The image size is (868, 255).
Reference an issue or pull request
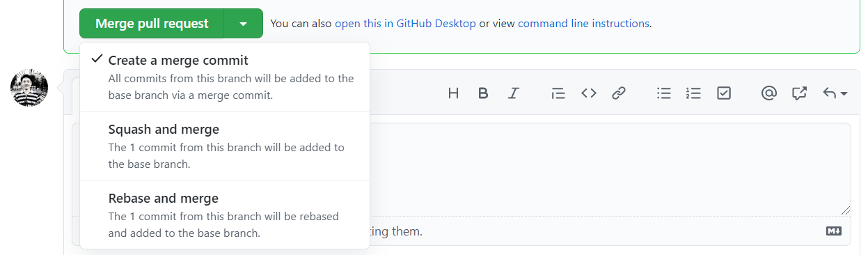799,93
